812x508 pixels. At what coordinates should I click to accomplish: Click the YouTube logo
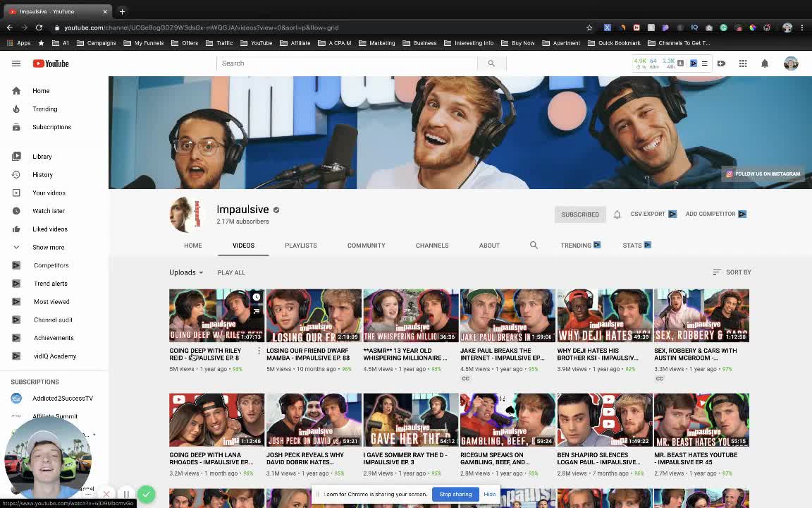[x=51, y=64]
